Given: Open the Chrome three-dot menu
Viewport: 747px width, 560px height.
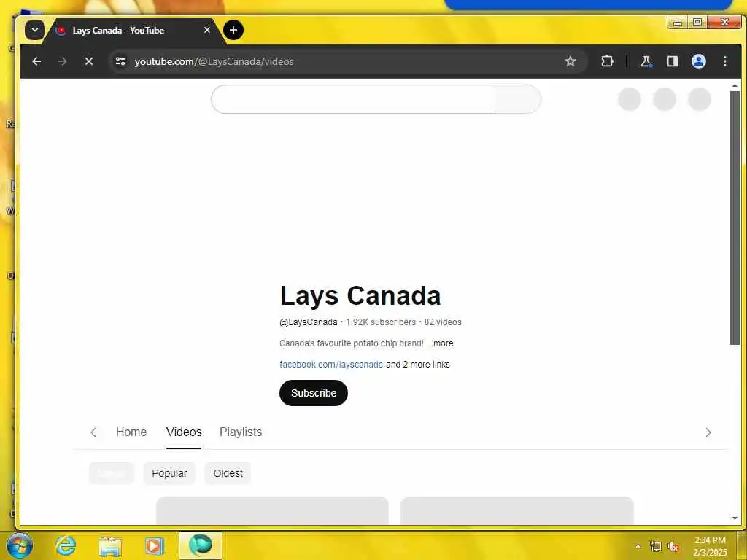Looking at the screenshot, I should pos(724,61).
